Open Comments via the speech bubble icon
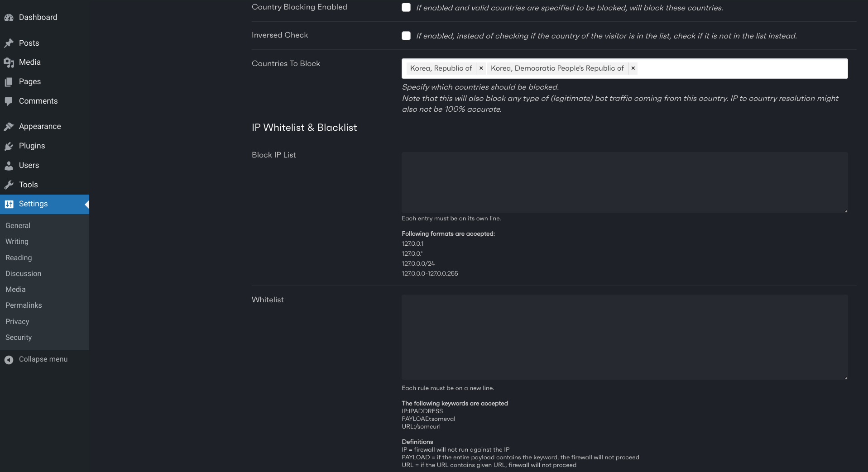The width and height of the screenshot is (868, 472). tap(9, 101)
